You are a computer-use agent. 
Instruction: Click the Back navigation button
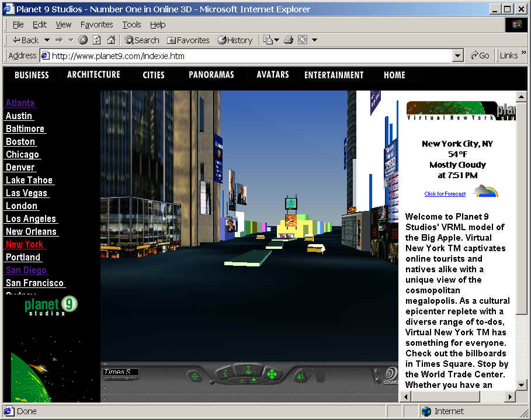click(x=26, y=40)
